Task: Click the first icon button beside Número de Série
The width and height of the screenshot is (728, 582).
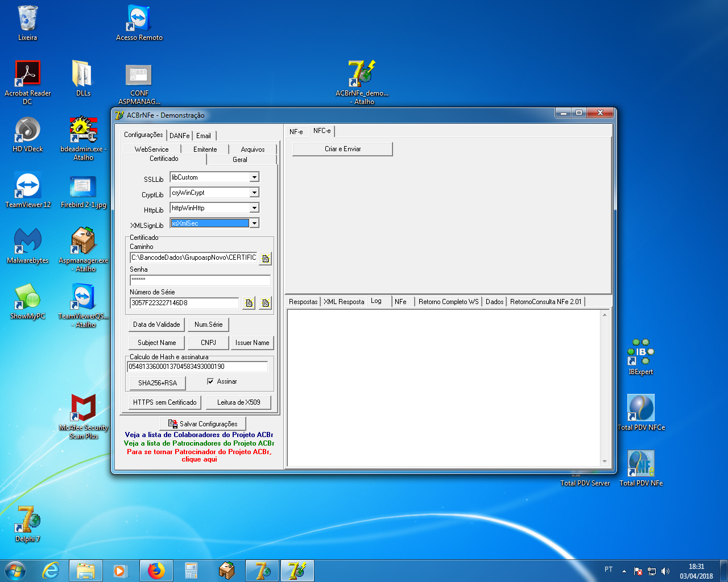Action: coord(249,303)
